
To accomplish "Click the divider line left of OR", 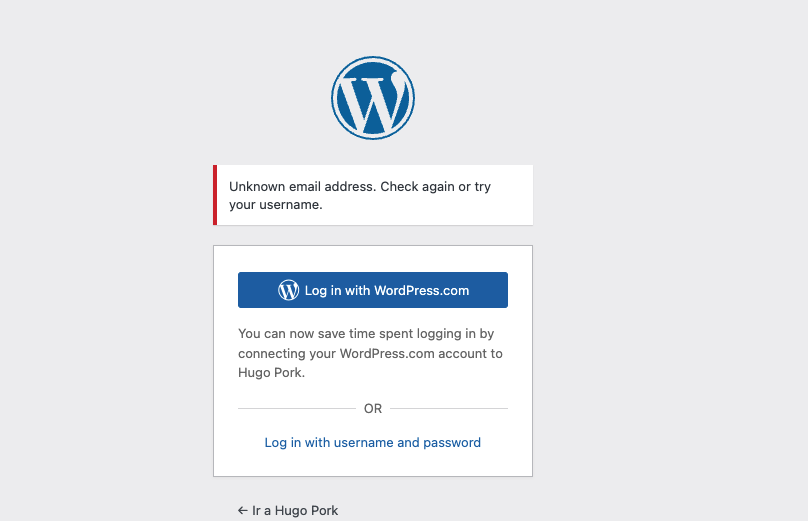I will coord(297,409).
